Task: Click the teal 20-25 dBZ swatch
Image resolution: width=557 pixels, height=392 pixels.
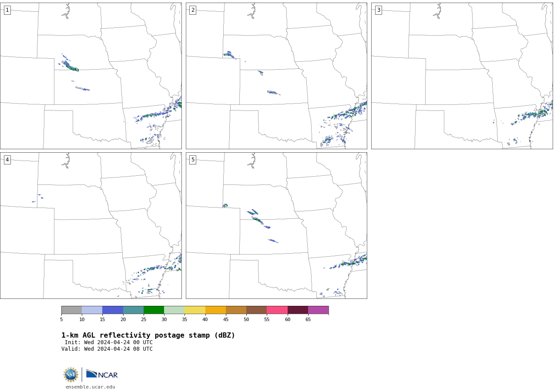Action: tap(133, 310)
